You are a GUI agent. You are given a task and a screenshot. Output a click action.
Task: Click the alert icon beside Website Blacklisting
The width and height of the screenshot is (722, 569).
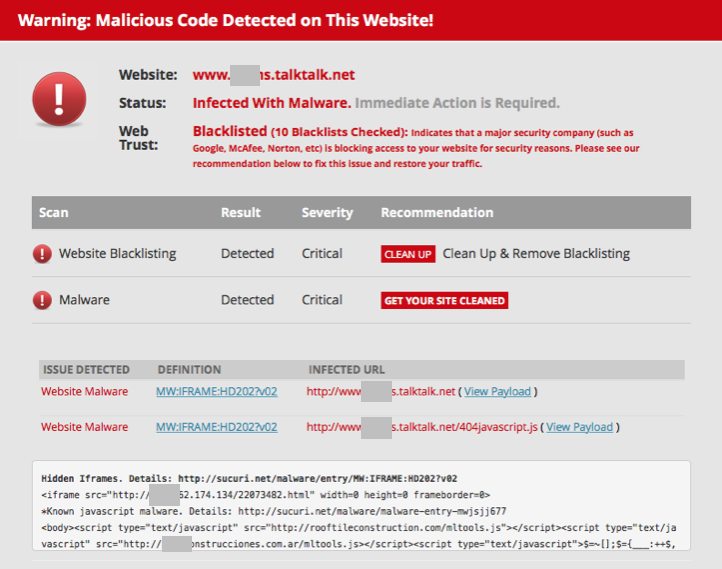tap(42, 254)
